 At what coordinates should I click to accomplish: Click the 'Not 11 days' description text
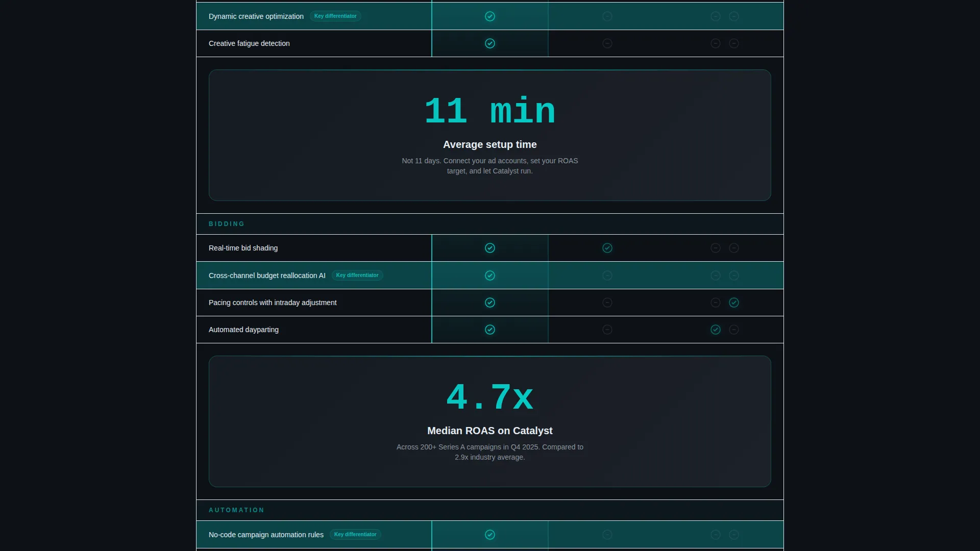[x=490, y=166]
